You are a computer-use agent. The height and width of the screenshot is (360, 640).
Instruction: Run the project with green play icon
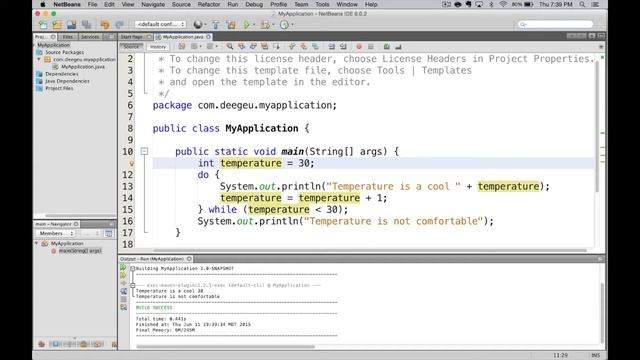pos(247,24)
